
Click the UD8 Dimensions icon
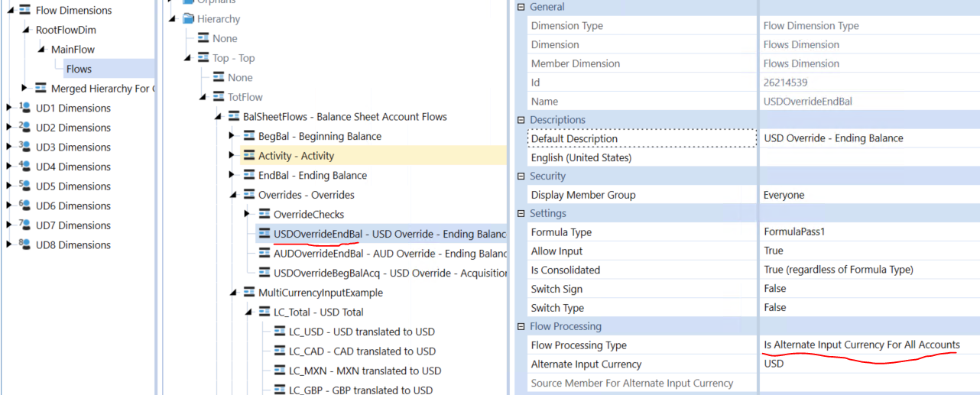24,244
